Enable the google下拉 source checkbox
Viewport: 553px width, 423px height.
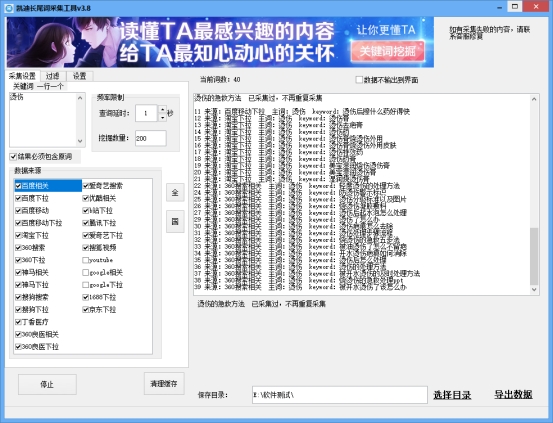coord(86,285)
